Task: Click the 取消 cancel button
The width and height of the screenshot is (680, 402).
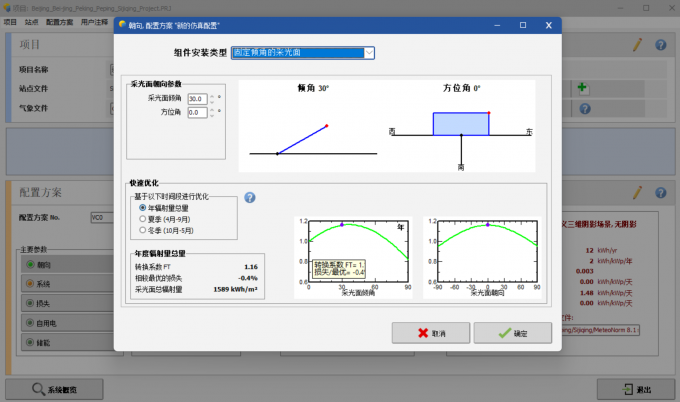Action: (x=431, y=333)
